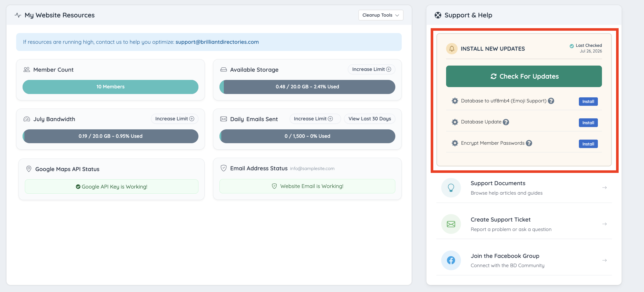This screenshot has height=292, width=644.
Task: Click the support@brilliantdirectories.com email link
Action: click(217, 42)
